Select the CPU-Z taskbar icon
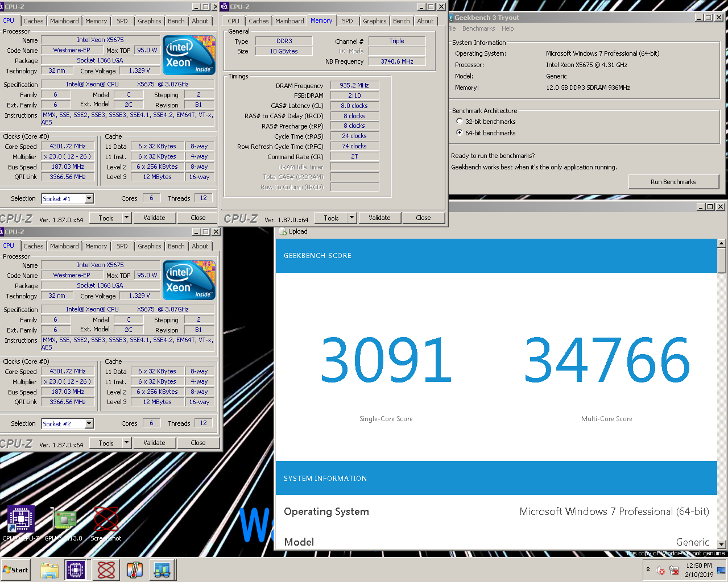728x582 pixels. tap(76, 569)
